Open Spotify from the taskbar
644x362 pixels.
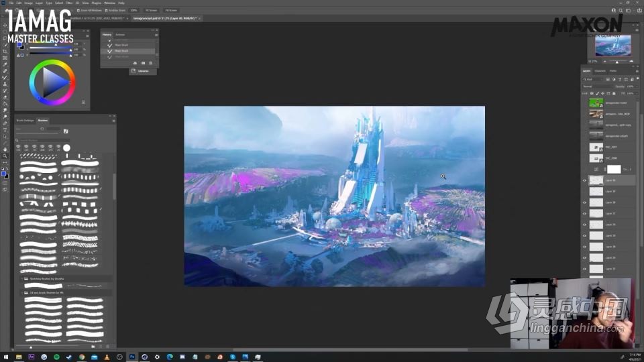56,357
